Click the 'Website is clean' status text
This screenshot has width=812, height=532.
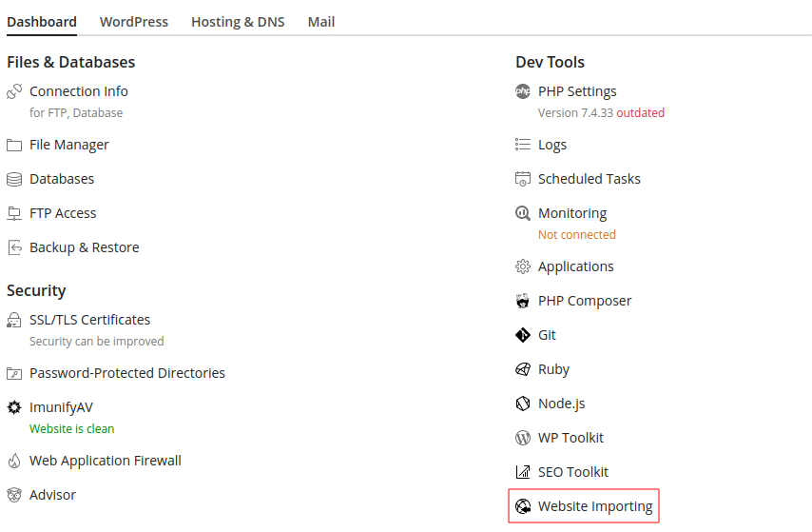click(x=72, y=429)
